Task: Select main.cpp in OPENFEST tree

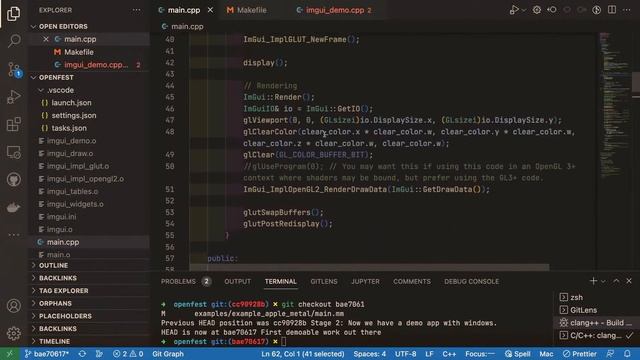Action: click(x=63, y=242)
